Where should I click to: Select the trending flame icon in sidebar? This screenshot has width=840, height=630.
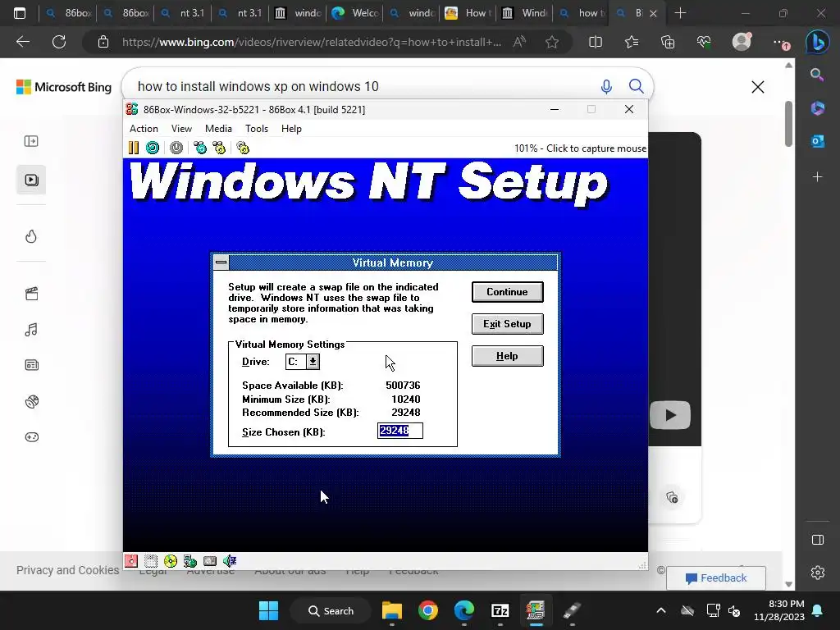(x=31, y=236)
